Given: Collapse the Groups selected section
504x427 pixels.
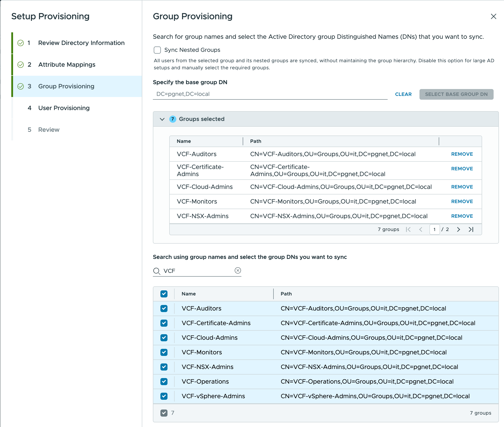Looking at the screenshot, I should pos(162,119).
